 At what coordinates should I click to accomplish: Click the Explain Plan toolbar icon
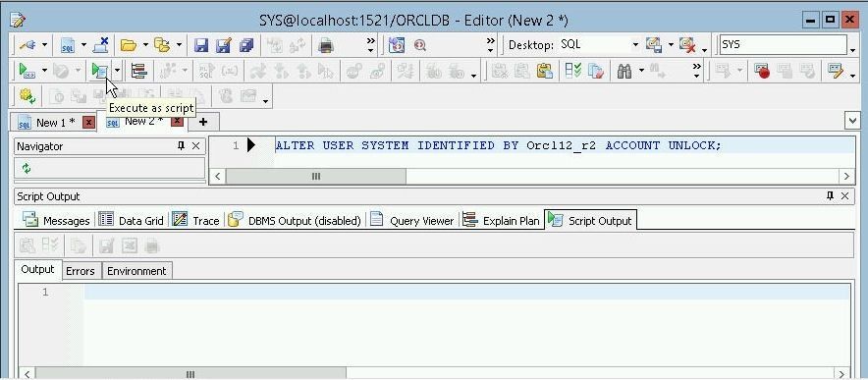[x=138, y=71]
